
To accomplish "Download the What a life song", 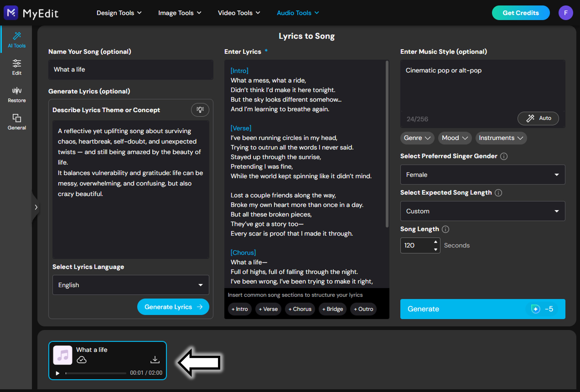I will tap(155, 360).
